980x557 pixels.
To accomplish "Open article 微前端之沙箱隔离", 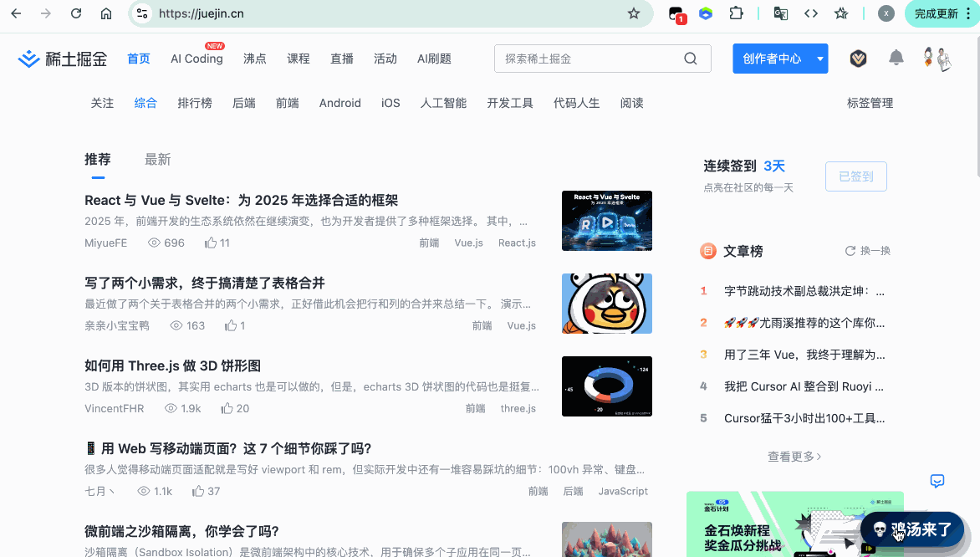I will pos(181,531).
